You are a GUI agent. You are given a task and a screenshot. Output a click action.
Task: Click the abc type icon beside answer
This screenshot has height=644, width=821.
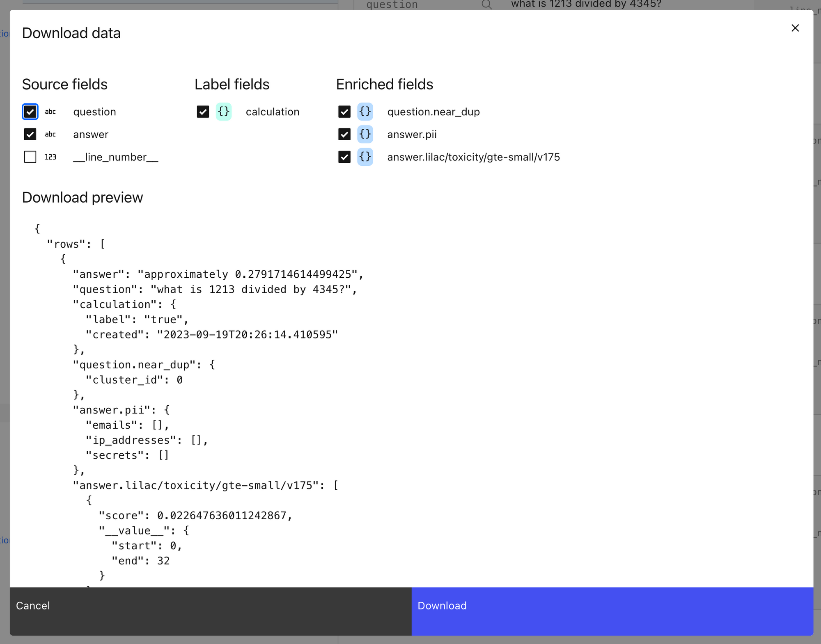[50, 135]
